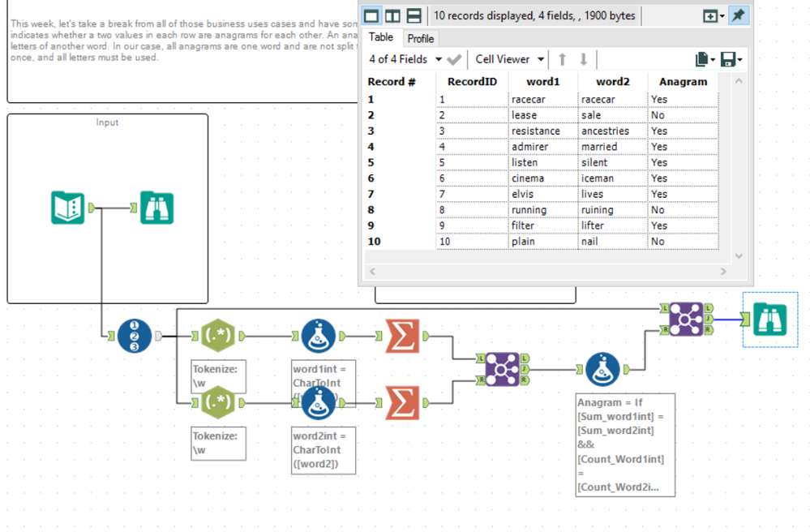Click the '10 records displayed' status text
Image resolution: width=810 pixels, height=532 pixels.
(x=534, y=15)
